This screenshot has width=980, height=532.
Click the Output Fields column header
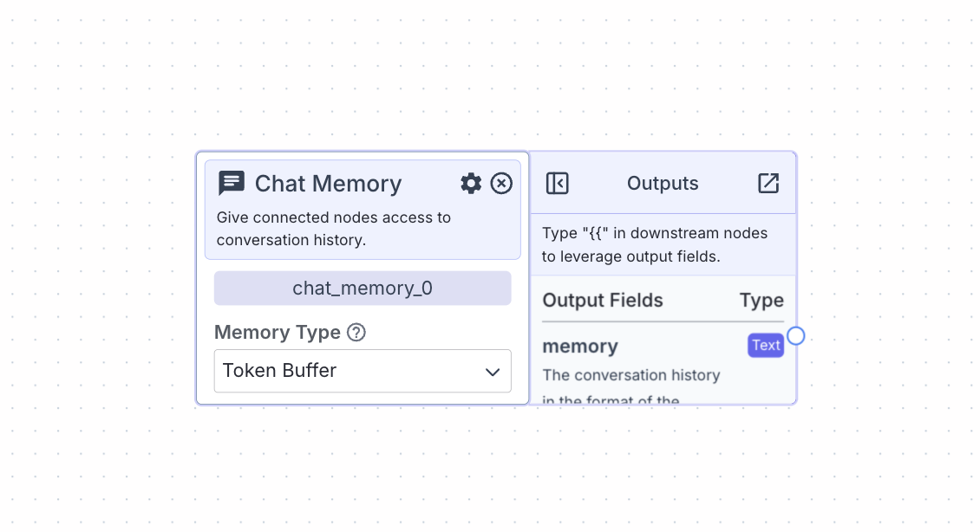(x=602, y=300)
